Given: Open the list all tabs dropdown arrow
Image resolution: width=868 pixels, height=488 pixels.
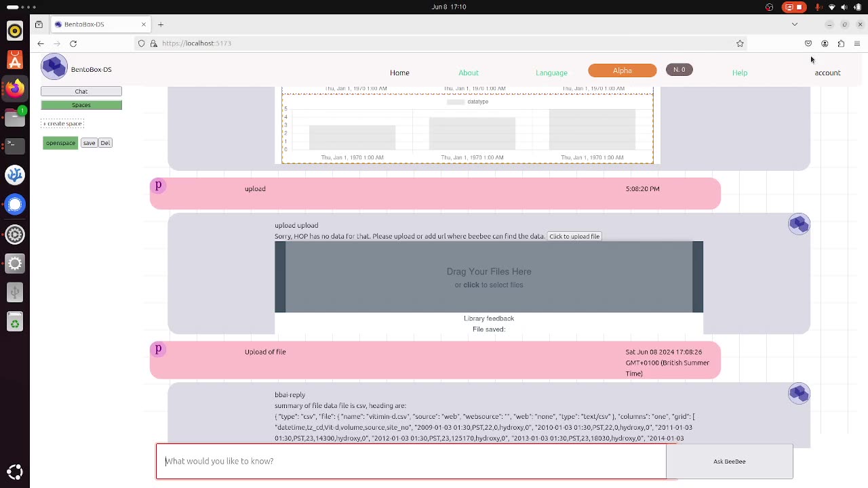Looking at the screenshot, I should [795, 24].
